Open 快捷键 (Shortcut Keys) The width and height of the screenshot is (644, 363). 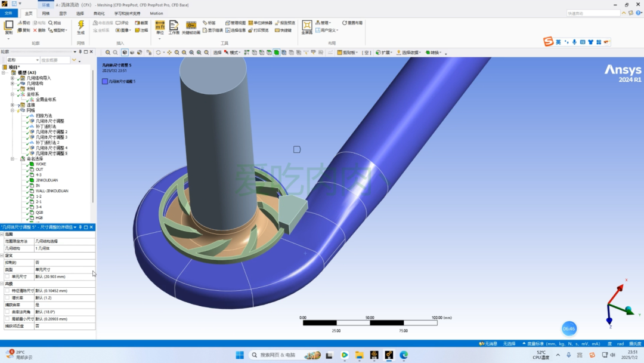pos(283,30)
